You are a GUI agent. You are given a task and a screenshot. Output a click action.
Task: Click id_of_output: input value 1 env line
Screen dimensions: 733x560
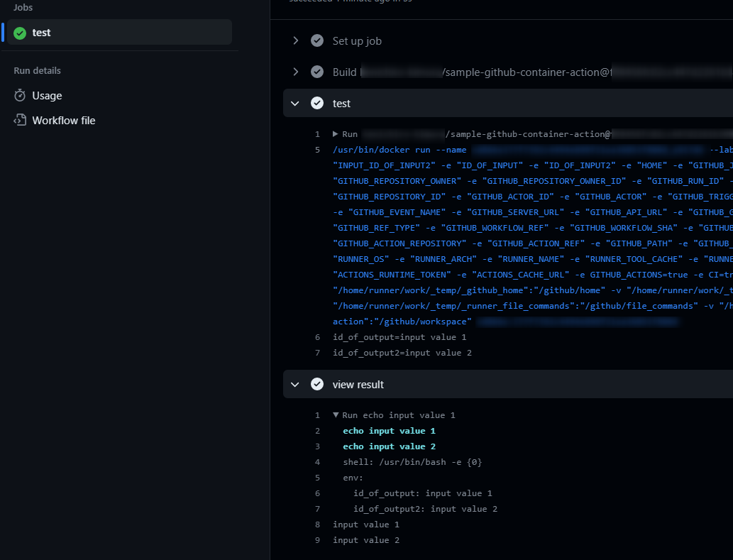[x=423, y=493]
